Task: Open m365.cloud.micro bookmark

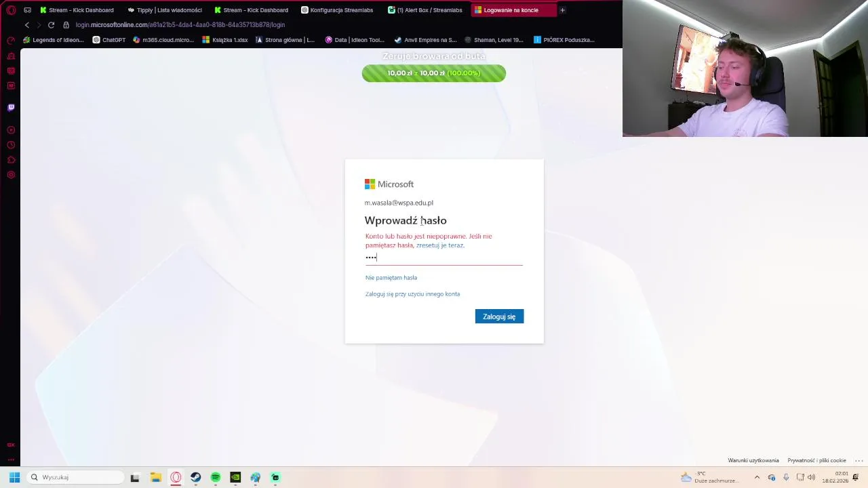Action: (x=163, y=40)
